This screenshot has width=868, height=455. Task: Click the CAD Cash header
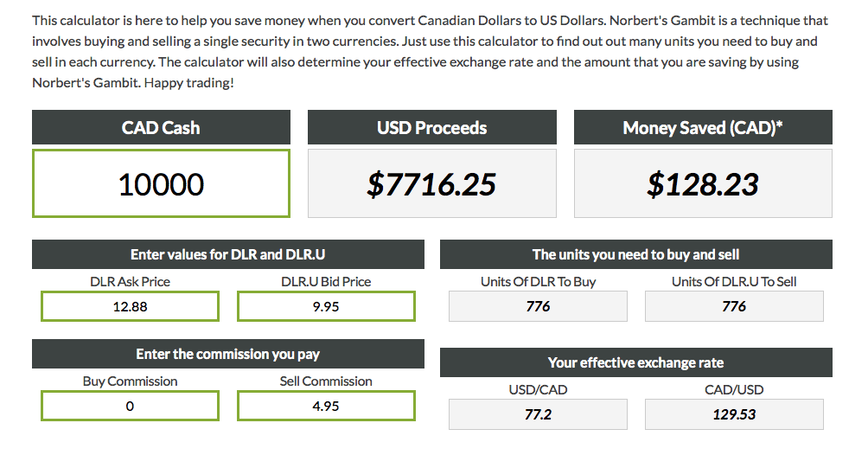tap(161, 128)
